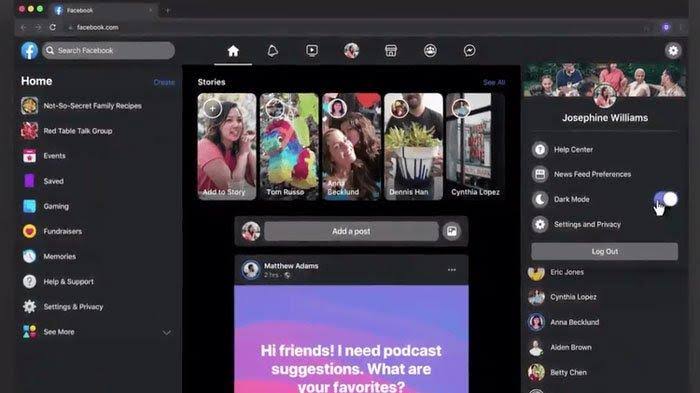The width and height of the screenshot is (700, 393).
Task: Open a new browser tab
Action: coord(167,10)
